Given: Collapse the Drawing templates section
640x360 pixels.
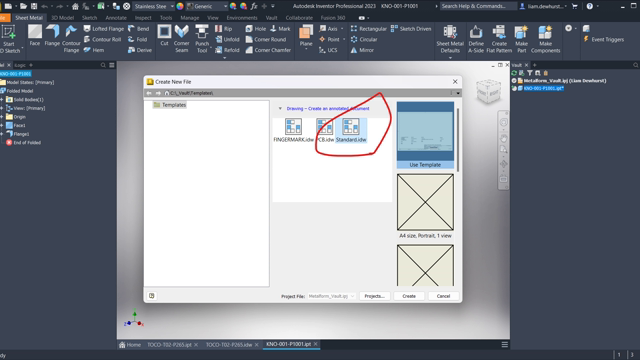Looking at the screenshot, I should tap(280, 109).
